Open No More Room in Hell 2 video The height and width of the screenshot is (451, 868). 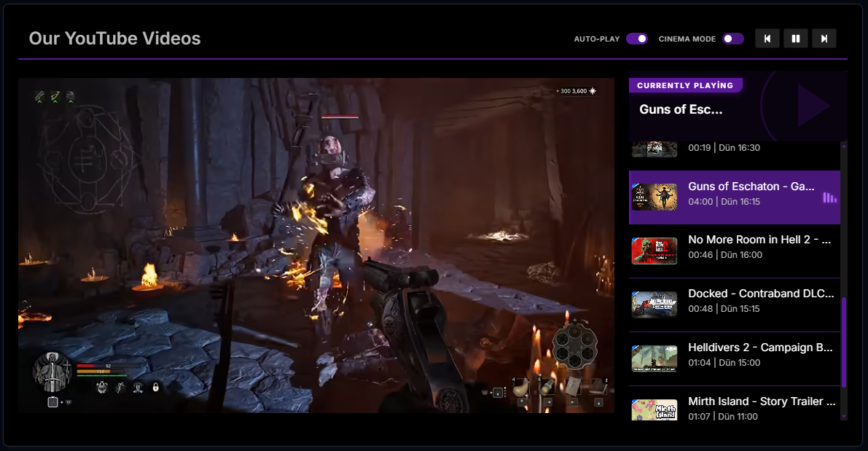coord(735,251)
